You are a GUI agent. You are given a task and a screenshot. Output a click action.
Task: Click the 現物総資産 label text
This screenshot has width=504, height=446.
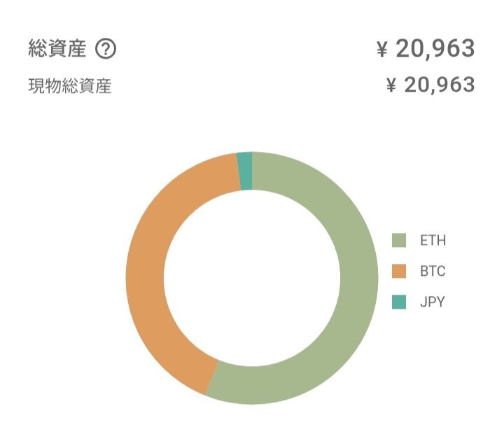point(70,87)
